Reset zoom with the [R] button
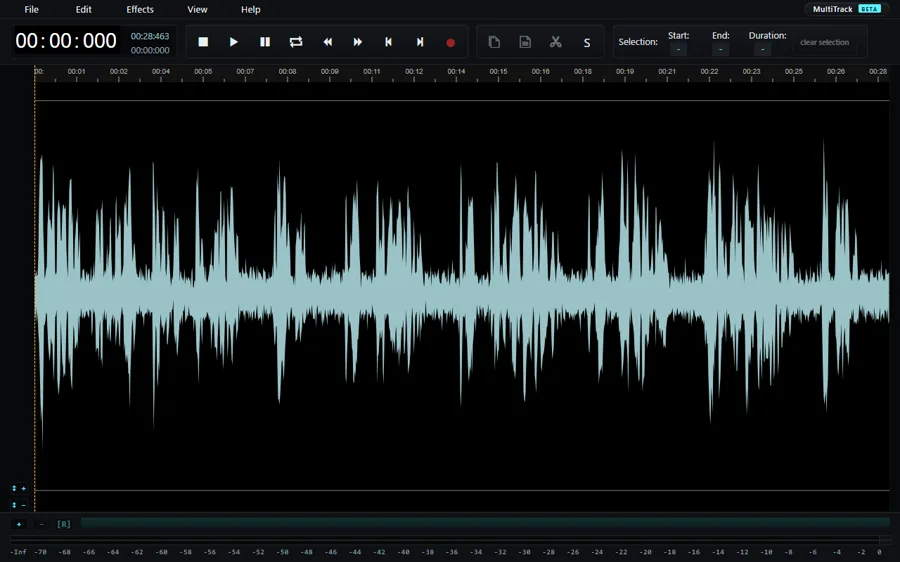Viewport: 900px width, 562px height. pos(64,524)
